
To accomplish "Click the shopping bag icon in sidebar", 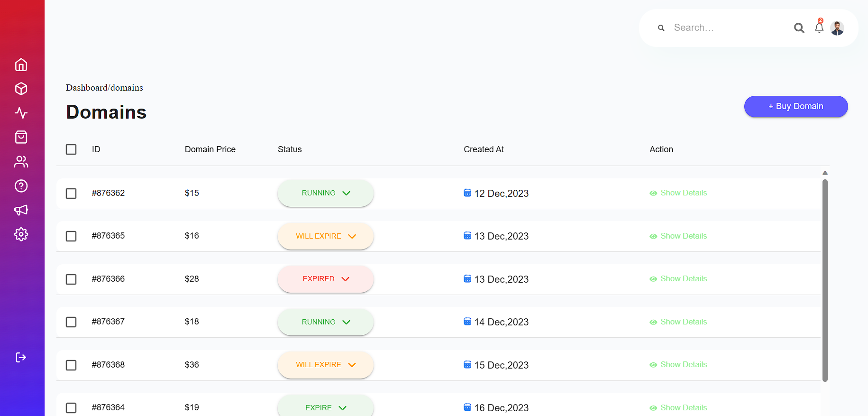I will click(21, 137).
